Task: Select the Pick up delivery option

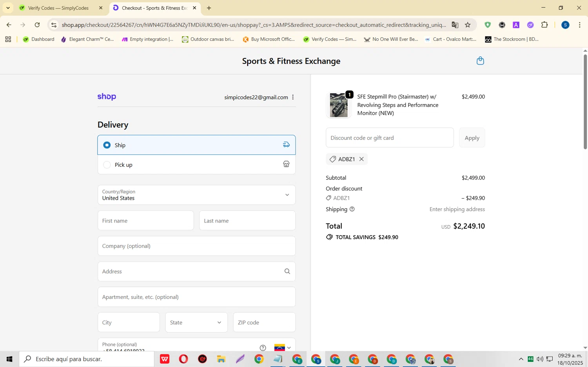Action: [x=196, y=165]
